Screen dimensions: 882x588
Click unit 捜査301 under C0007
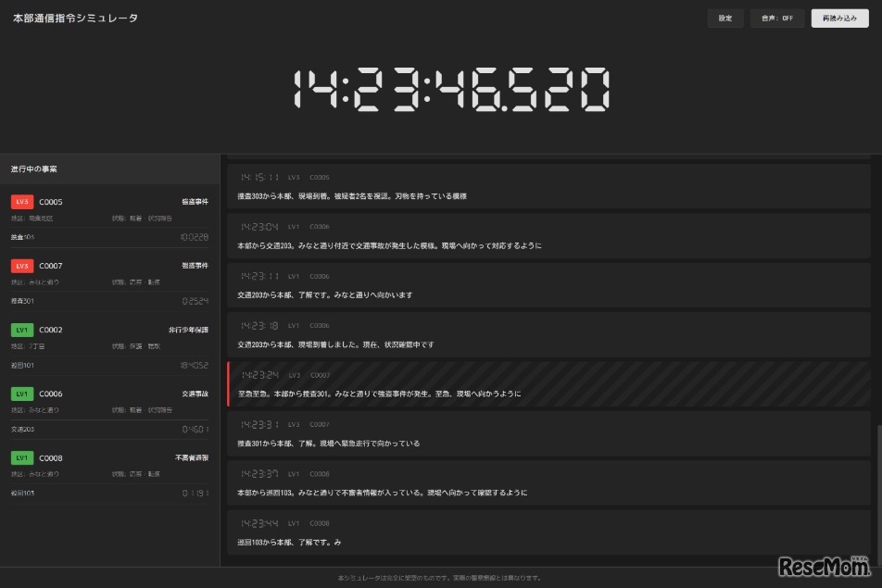pyautogui.click(x=22, y=301)
